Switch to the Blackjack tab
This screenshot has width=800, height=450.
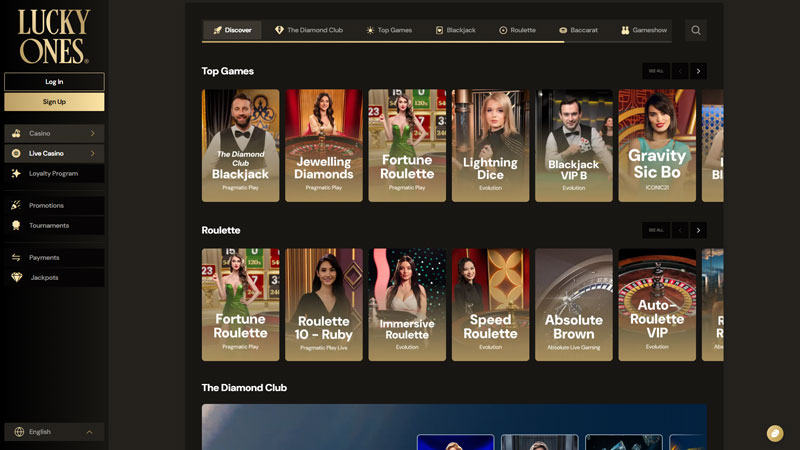tap(455, 30)
